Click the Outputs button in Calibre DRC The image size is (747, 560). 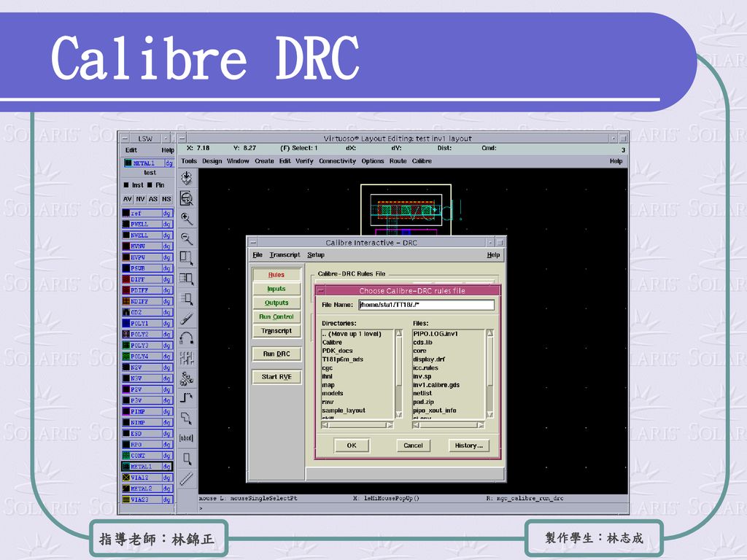(x=276, y=303)
